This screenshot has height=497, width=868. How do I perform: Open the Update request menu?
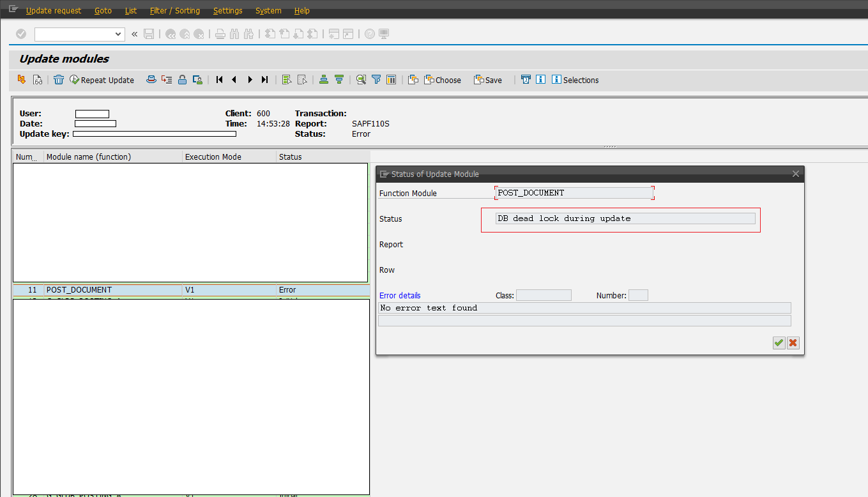pyautogui.click(x=54, y=10)
